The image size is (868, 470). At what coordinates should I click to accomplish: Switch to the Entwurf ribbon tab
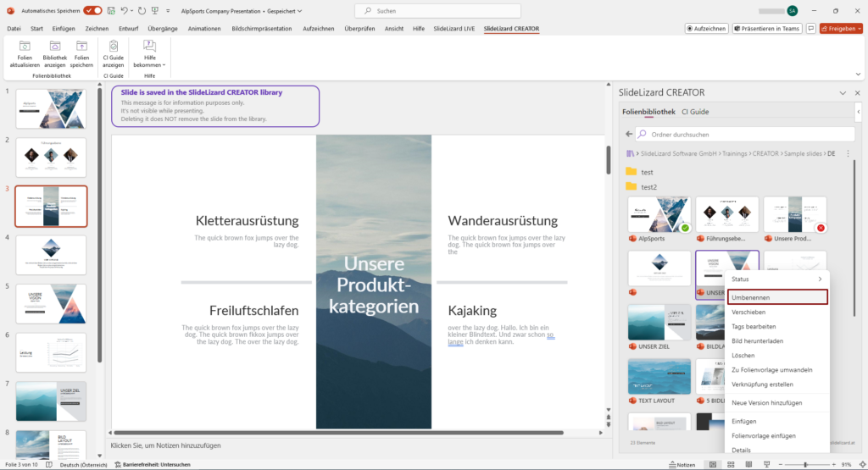click(129, 28)
